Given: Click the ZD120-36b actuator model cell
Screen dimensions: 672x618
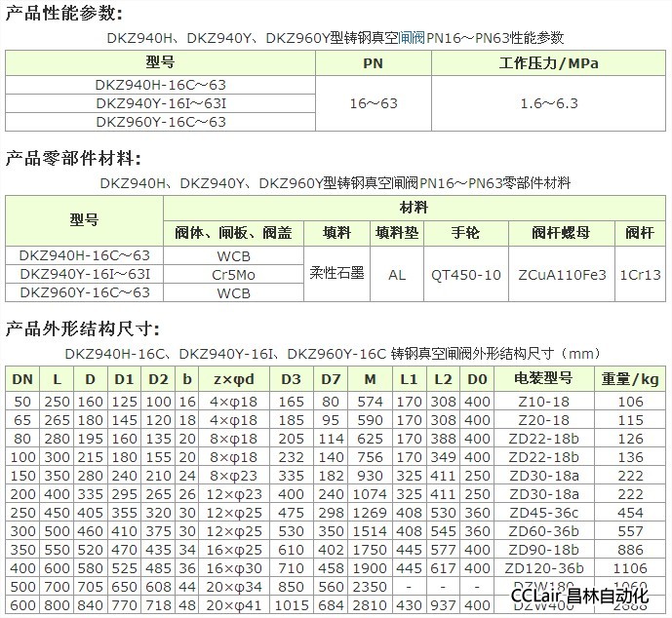Looking at the screenshot, I should click(x=545, y=567).
